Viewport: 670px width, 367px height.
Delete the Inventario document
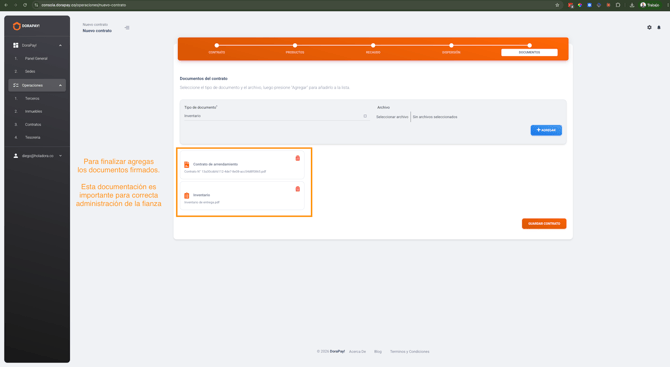[x=298, y=189]
